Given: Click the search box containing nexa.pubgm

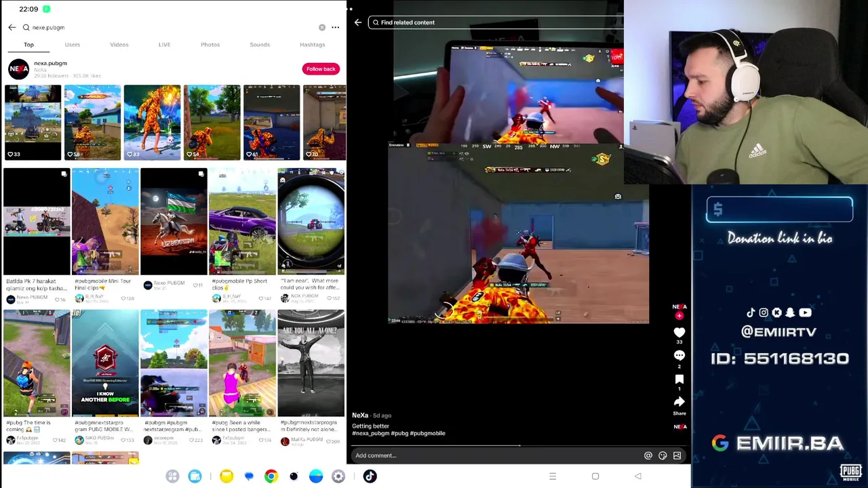Looking at the screenshot, I should pyautogui.click(x=173, y=27).
